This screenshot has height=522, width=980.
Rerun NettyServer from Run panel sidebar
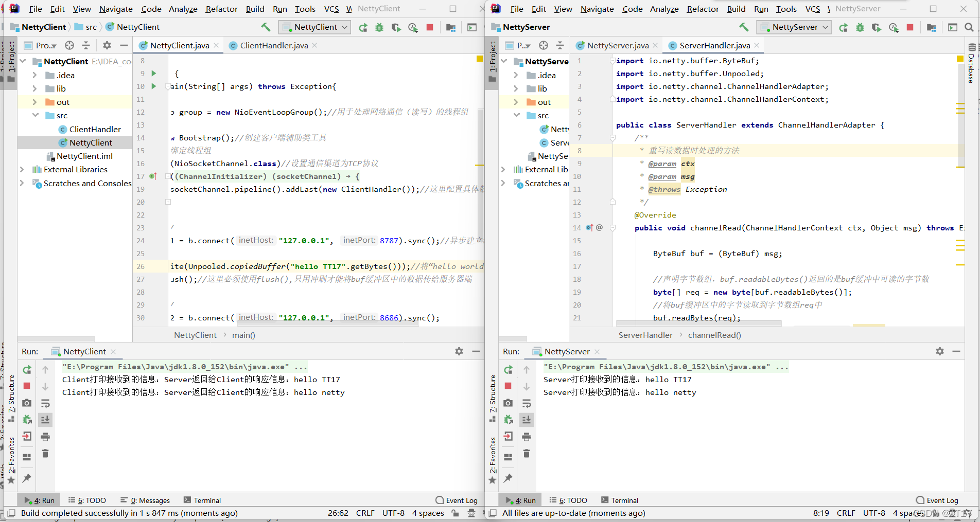tap(509, 370)
